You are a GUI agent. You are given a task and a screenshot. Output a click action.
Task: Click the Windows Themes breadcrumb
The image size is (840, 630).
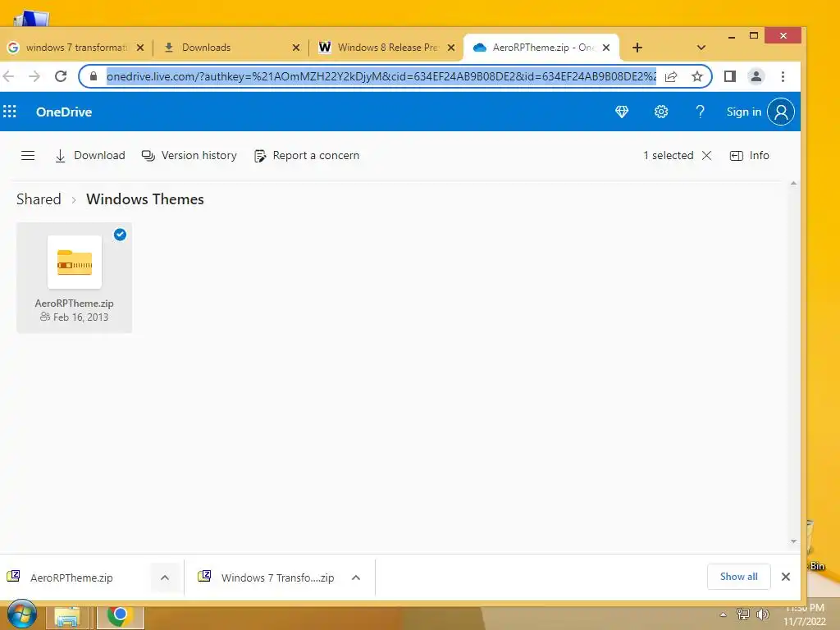145,199
